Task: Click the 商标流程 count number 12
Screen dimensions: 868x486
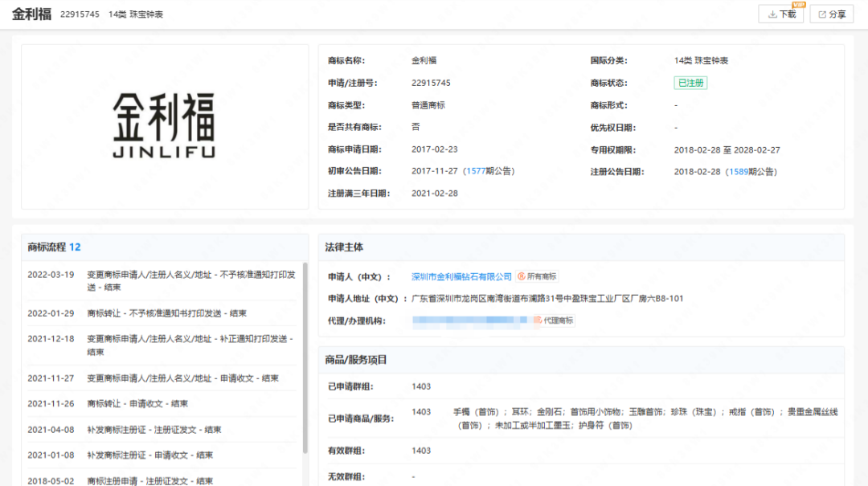Action: (x=75, y=247)
